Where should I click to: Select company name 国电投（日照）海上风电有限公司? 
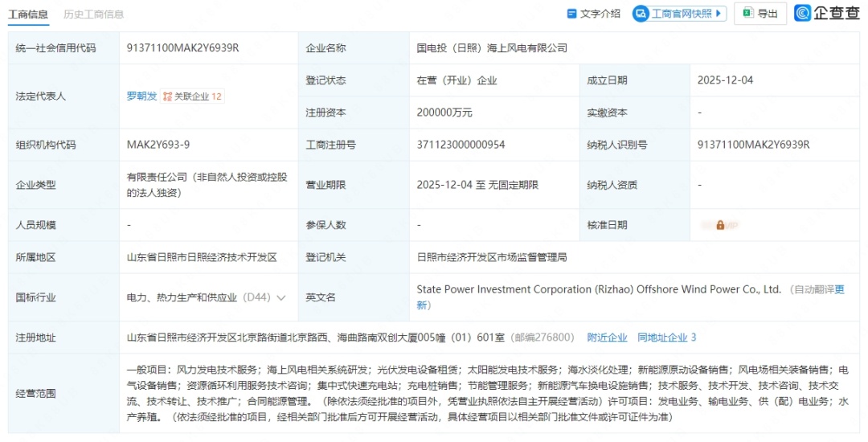492,48
